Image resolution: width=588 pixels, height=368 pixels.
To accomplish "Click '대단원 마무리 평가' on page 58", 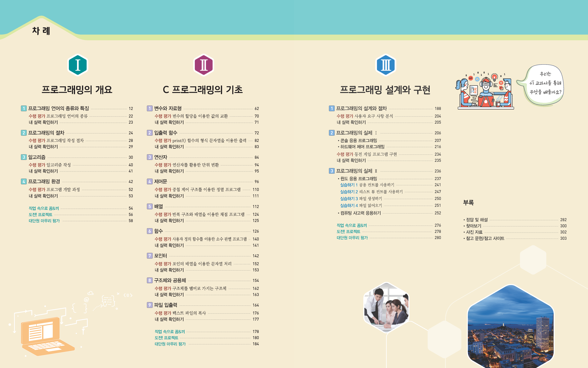I will tap(44, 221).
